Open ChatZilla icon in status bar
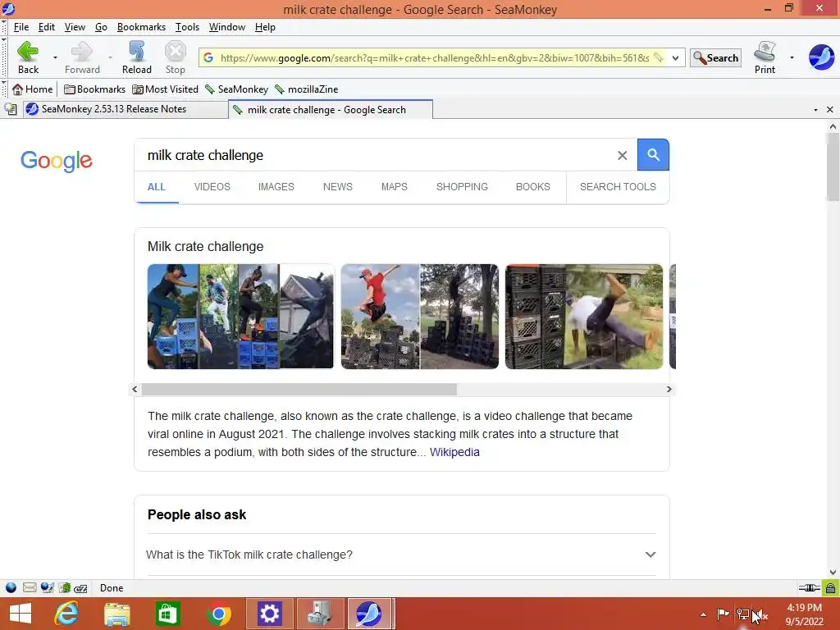 click(x=81, y=588)
